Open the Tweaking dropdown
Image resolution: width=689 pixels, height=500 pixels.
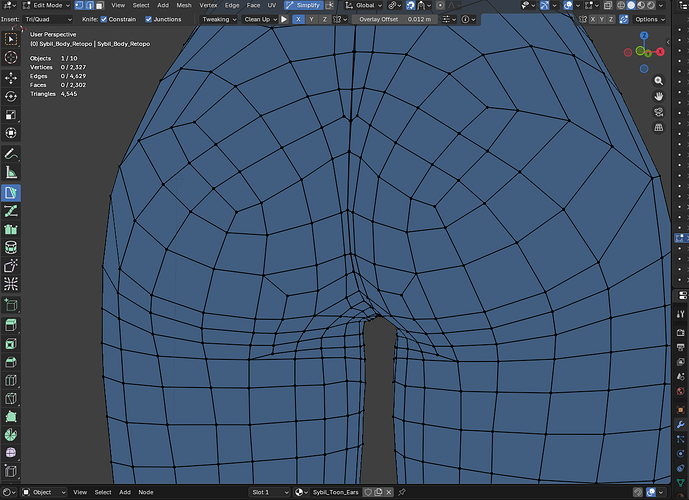(219, 19)
